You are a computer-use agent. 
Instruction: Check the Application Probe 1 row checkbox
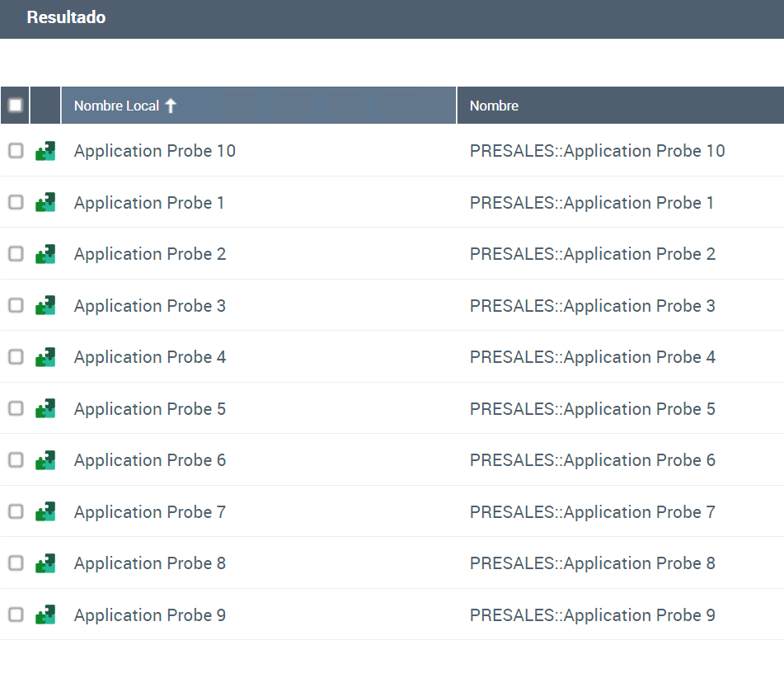(16, 202)
